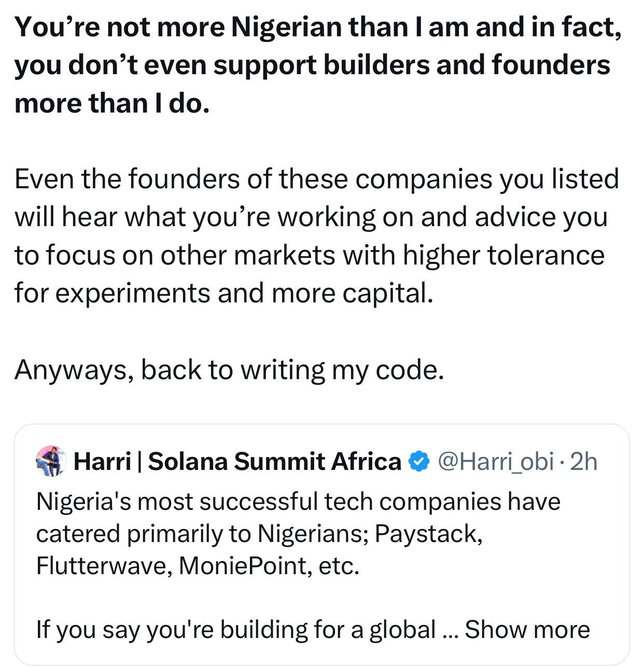The width and height of the screenshot is (644, 667).
Task: Click the phrase 'higher tolerance' in tweet
Action: (x=503, y=255)
